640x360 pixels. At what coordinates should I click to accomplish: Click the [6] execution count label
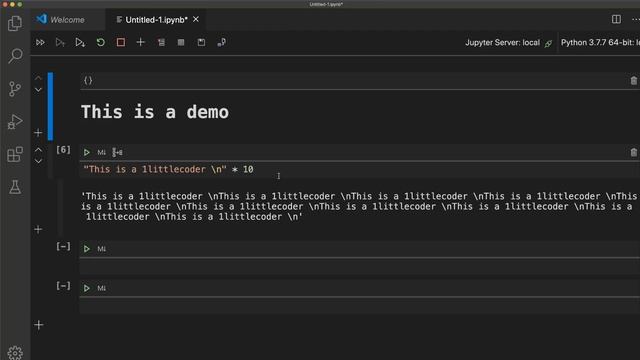(x=63, y=150)
